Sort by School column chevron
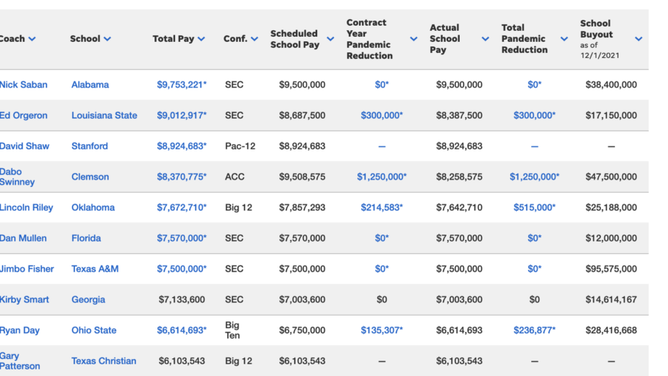This screenshot has height=376, width=668. pos(107,39)
